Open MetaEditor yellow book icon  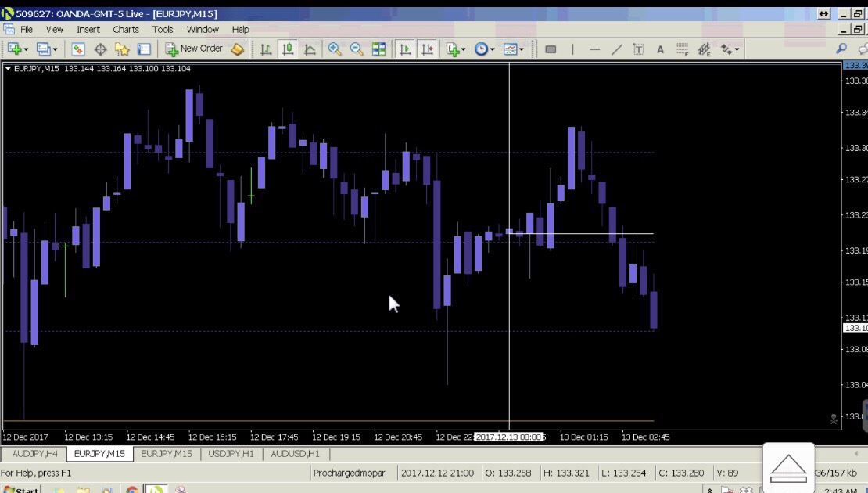(238, 49)
